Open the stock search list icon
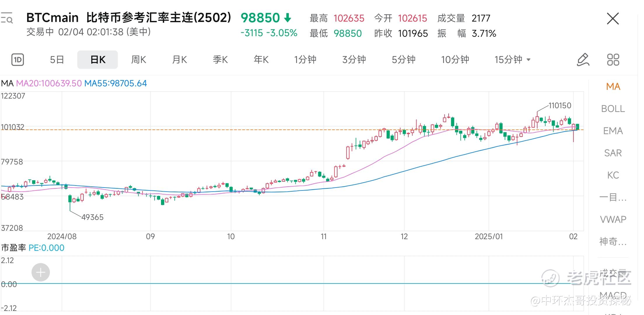 (6, 18)
